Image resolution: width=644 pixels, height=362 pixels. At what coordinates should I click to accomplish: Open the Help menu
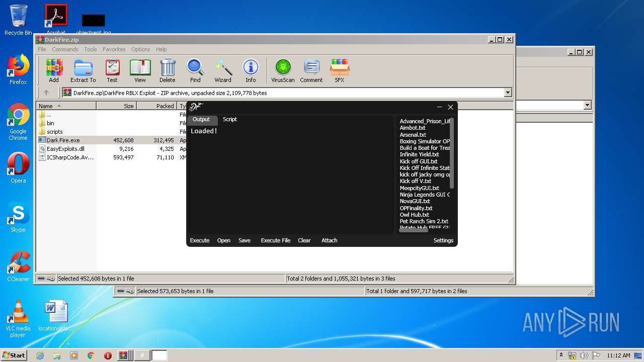(161, 49)
